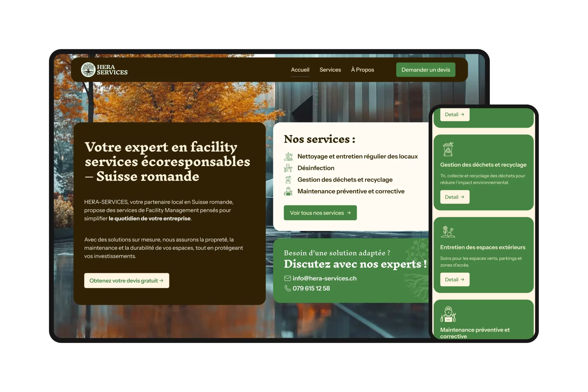
Task: Select the cleaning icon beside Nettoyage
Action: (x=288, y=156)
